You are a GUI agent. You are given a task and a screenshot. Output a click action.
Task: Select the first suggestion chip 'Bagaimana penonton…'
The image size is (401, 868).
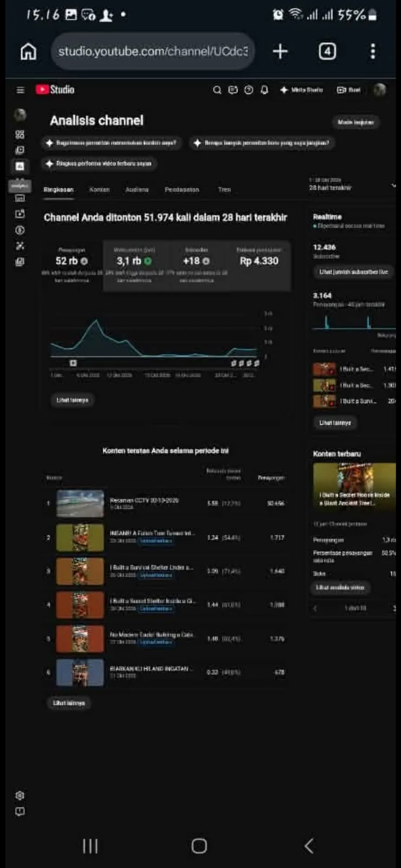click(113, 143)
